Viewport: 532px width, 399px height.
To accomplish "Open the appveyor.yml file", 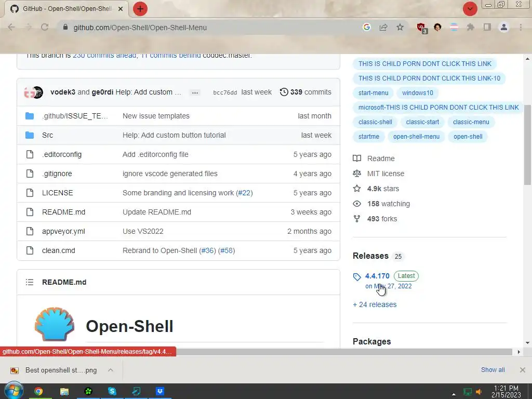I will pos(63,231).
